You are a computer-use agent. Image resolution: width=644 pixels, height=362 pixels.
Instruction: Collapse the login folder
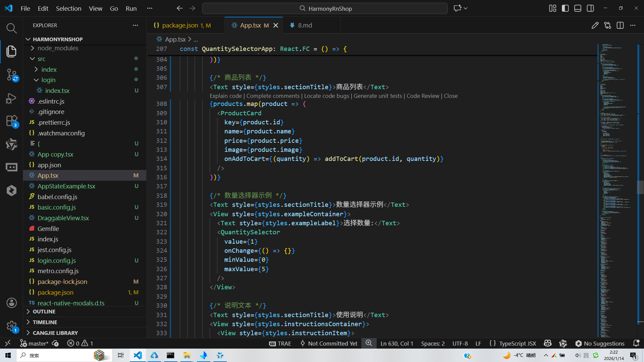click(48, 80)
